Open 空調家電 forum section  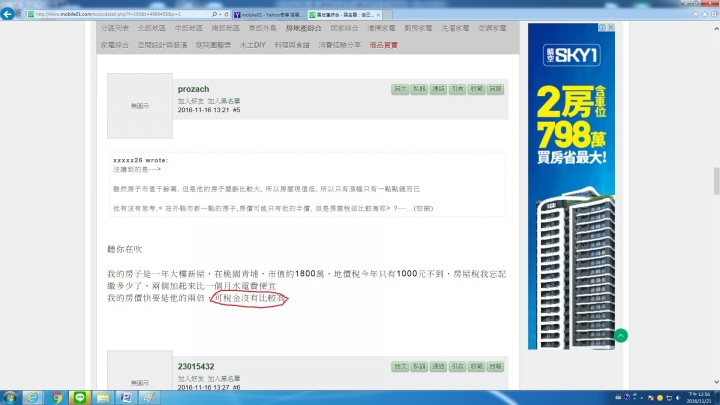coord(492,28)
